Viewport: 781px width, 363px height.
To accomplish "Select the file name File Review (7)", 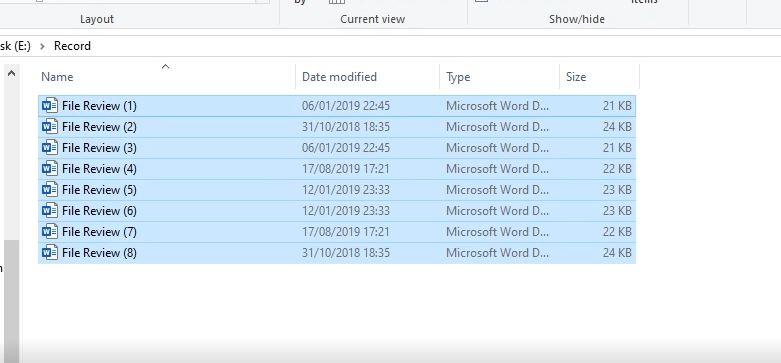I will tap(99, 231).
